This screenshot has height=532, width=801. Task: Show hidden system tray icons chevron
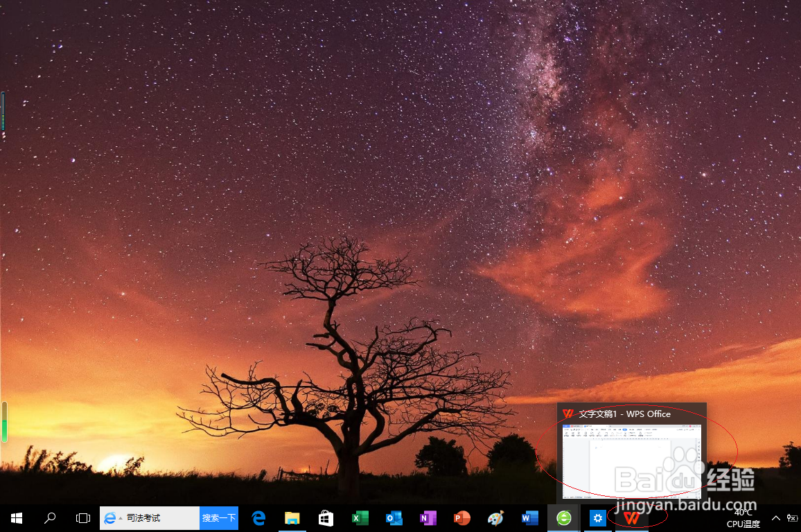(775, 518)
